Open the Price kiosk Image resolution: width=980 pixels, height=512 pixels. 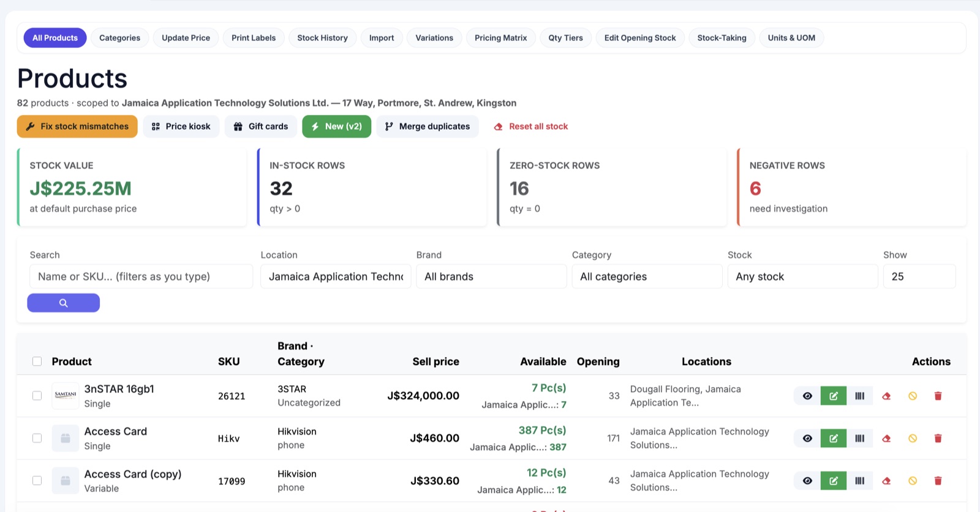[181, 126]
